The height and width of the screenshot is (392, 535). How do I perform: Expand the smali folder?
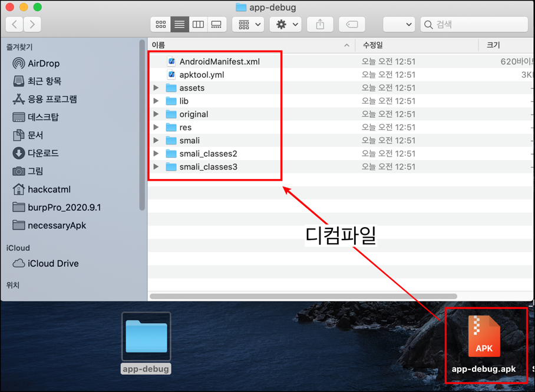(156, 140)
